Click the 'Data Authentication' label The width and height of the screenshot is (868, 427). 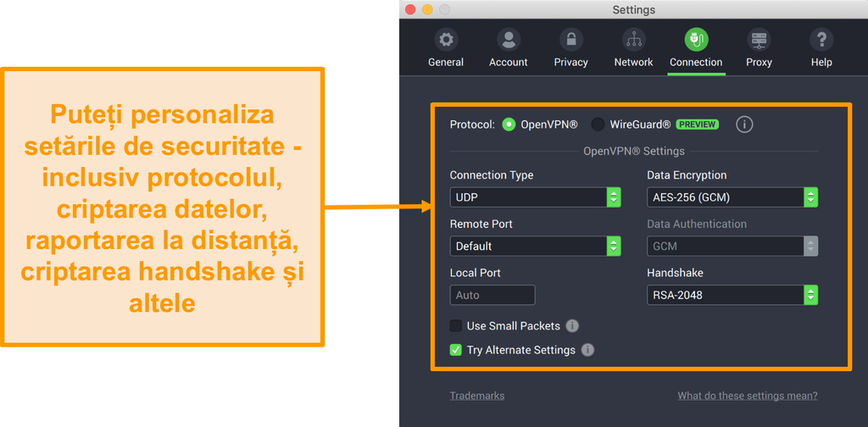coord(697,224)
